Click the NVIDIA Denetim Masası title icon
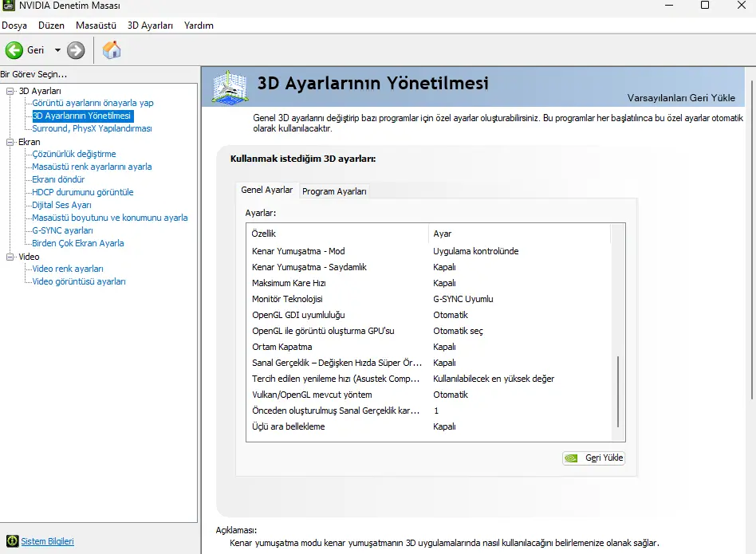The image size is (756, 554). pos(8,6)
